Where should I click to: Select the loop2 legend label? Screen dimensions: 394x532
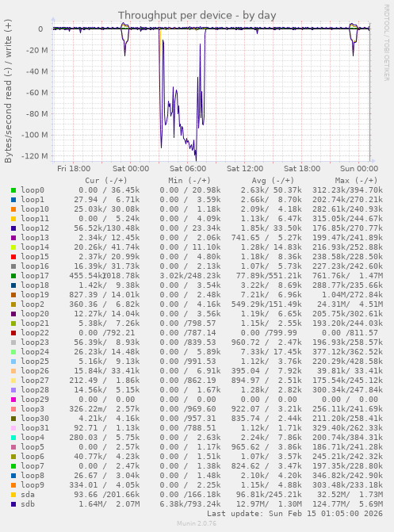tap(33, 304)
